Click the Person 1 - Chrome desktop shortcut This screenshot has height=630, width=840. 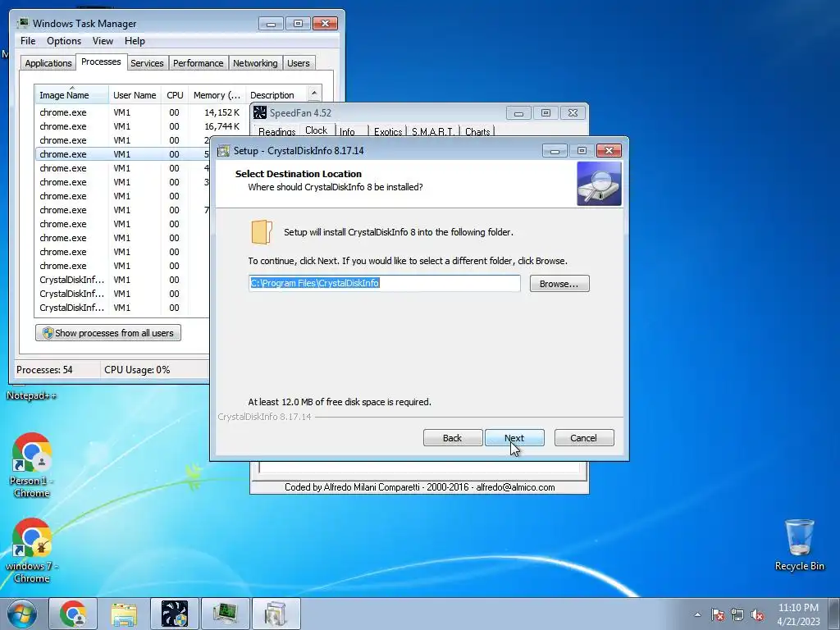32,465
